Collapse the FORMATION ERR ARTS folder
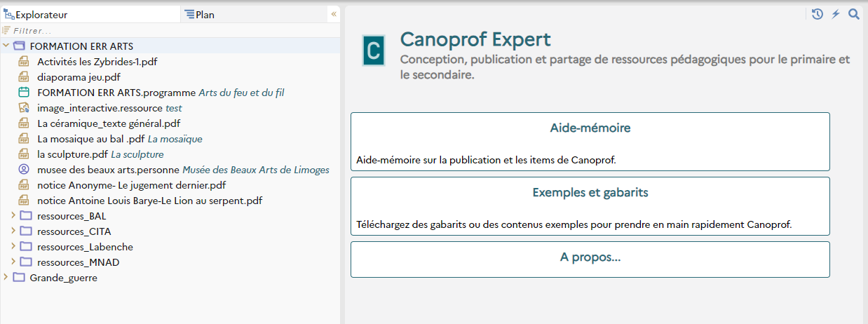Image resolution: width=868 pixels, height=324 pixels. point(6,46)
